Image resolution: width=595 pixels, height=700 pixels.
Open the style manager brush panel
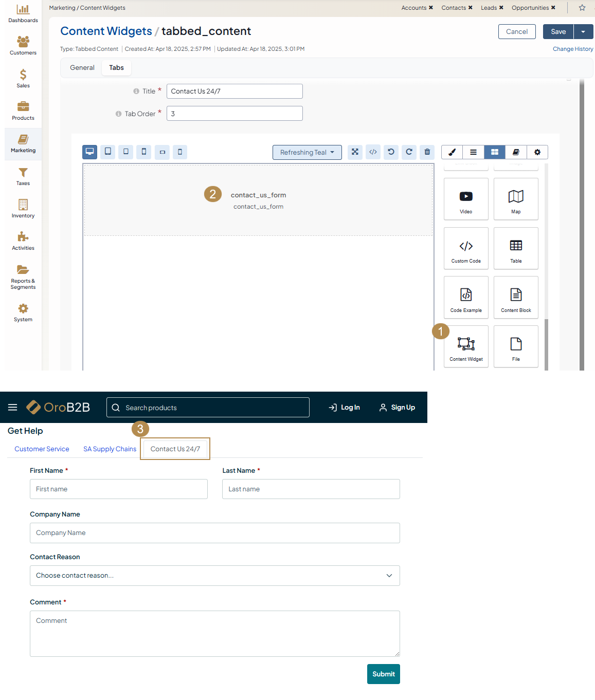[452, 152]
